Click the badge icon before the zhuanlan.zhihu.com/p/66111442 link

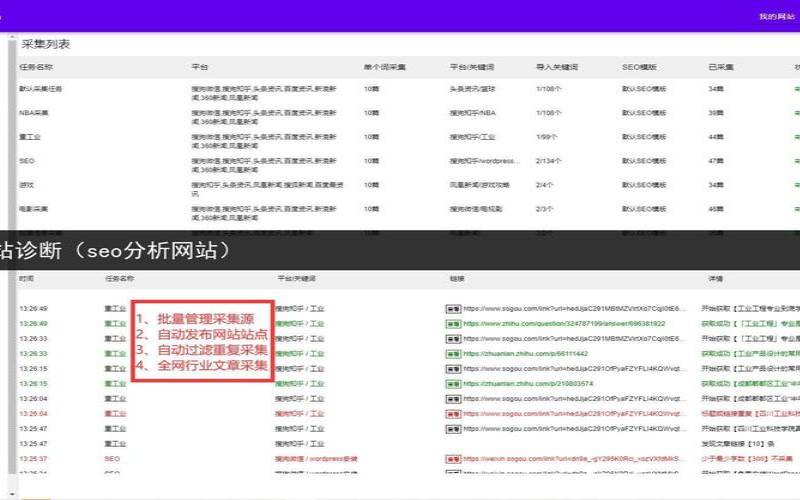(453, 354)
